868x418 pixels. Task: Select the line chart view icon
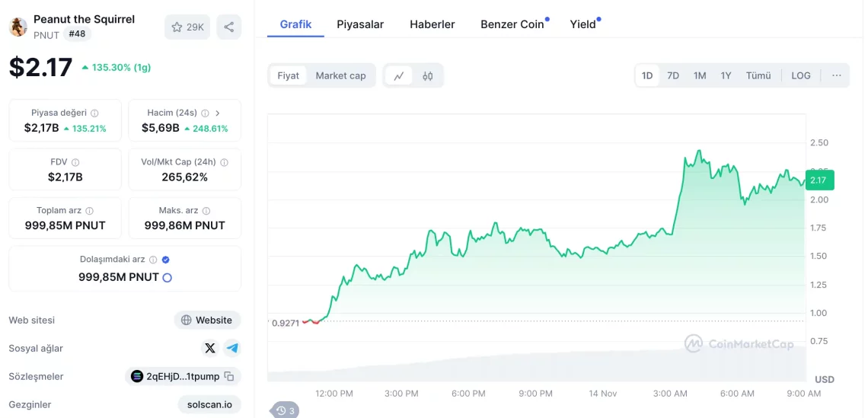coord(399,75)
